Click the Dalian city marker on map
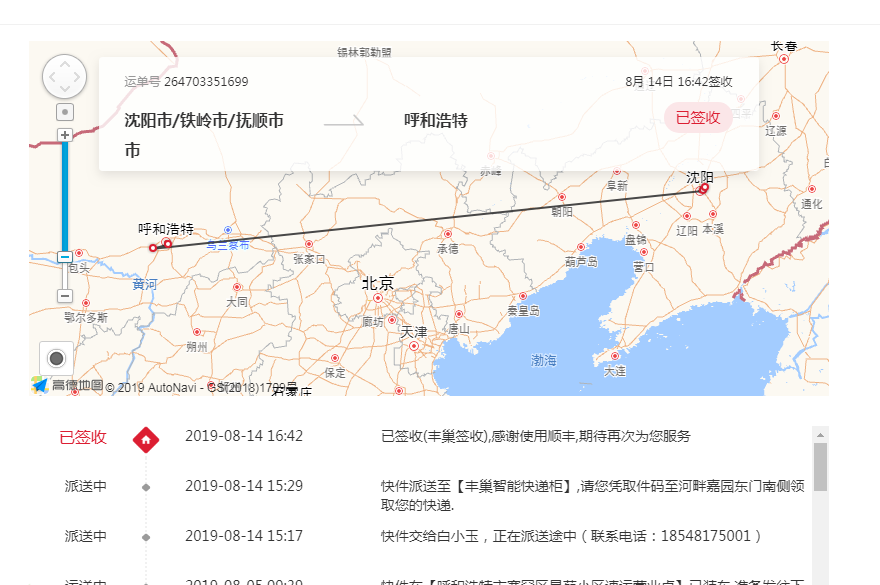880x585 pixels. click(x=614, y=356)
